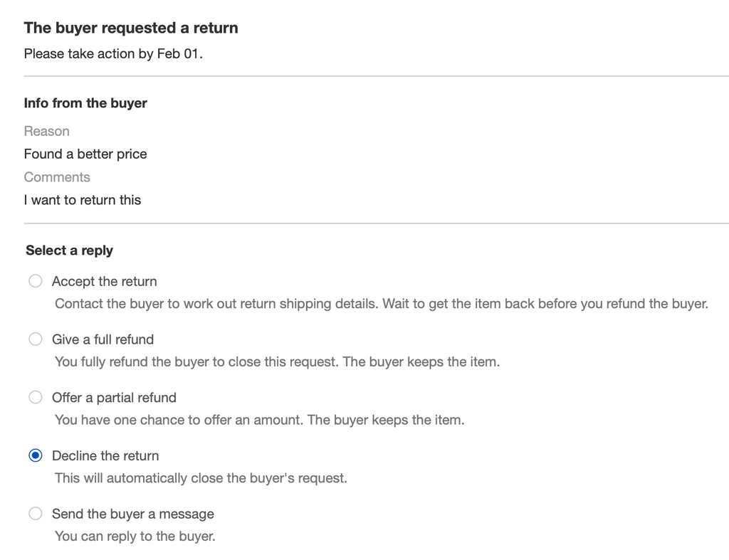Select the 'Accept the return' radio button
Image resolution: width=729 pixels, height=560 pixels.
click(x=36, y=281)
